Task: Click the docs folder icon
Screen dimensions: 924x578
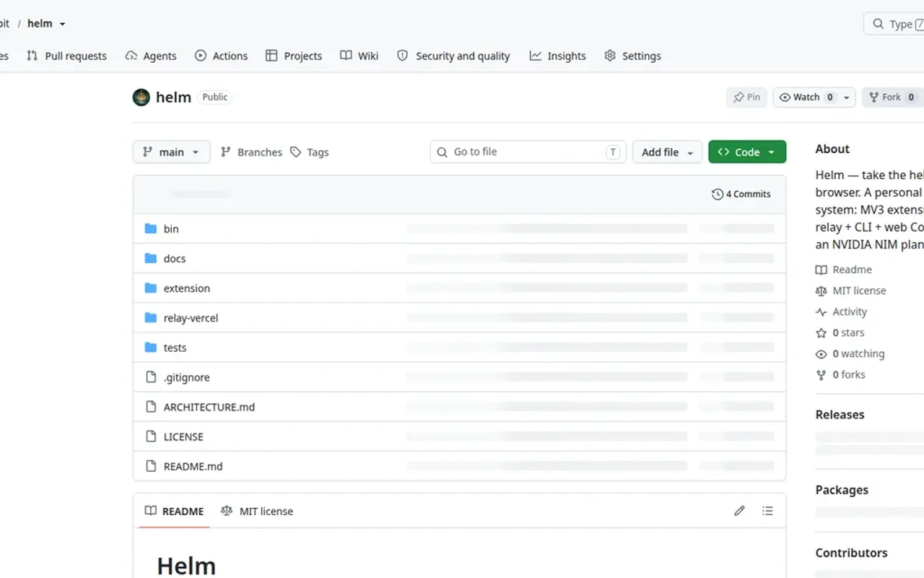Action: (150, 258)
